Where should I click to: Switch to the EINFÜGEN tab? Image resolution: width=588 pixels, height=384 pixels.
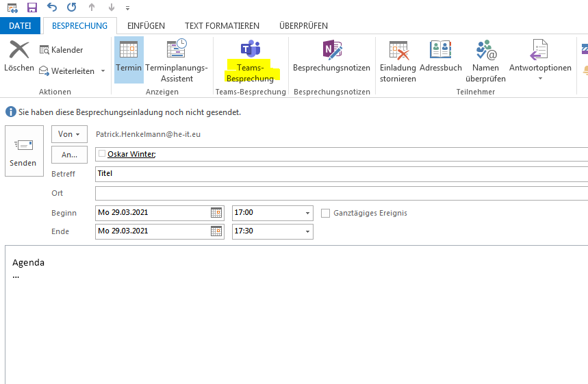[x=146, y=26]
